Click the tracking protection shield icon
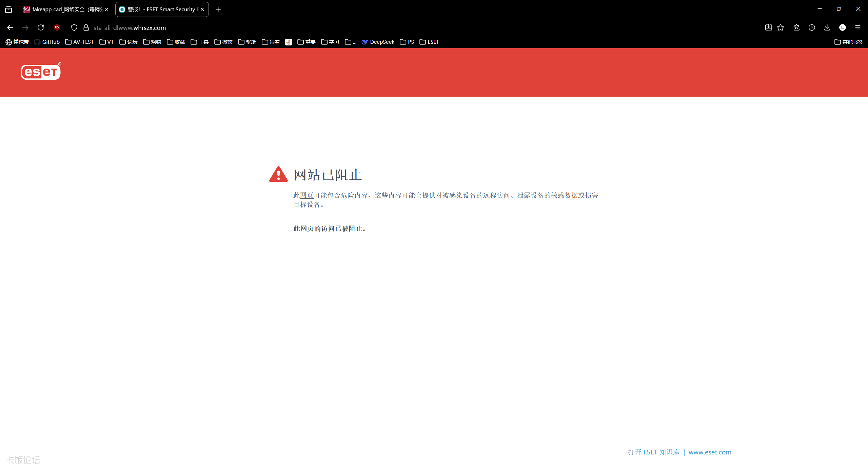Image resolution: width=868 pixels, height=468 pixels. pyautogui.click(x=74, y=27)
